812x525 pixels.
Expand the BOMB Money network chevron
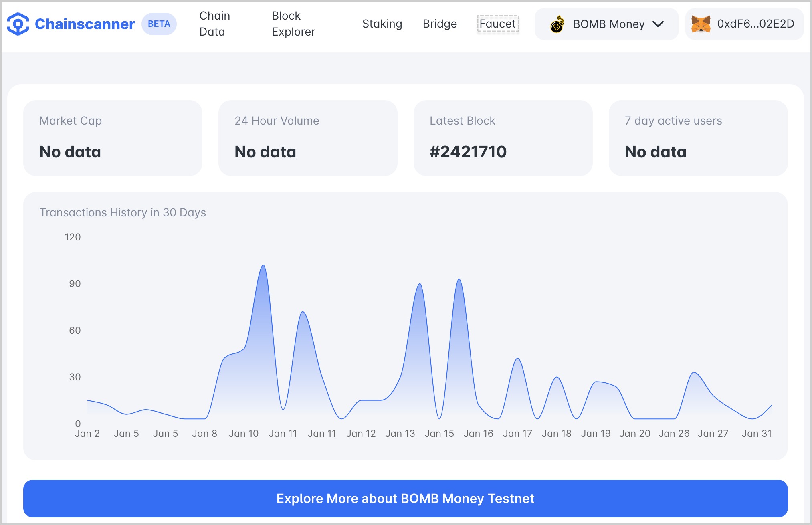658,24
